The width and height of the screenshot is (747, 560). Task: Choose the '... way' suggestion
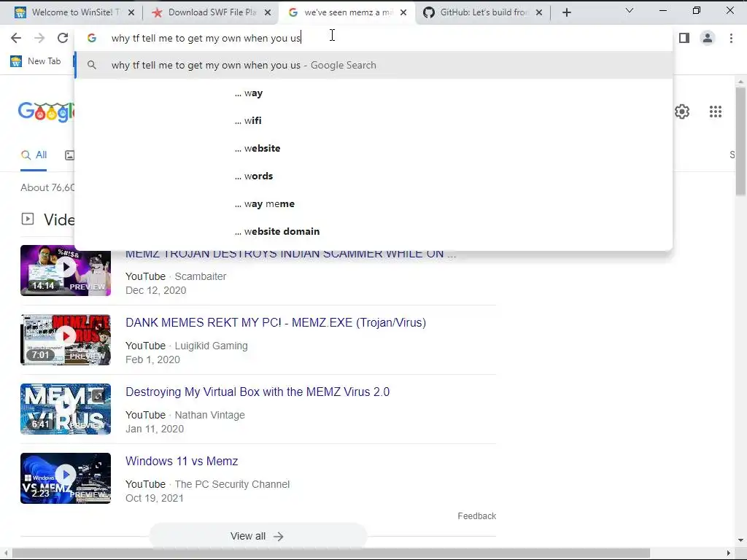pyautogui.click(x=374, y=93)
